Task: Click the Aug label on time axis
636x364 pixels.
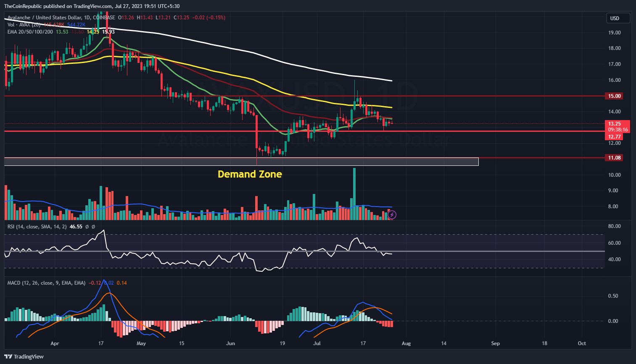Action: point(406,343)
